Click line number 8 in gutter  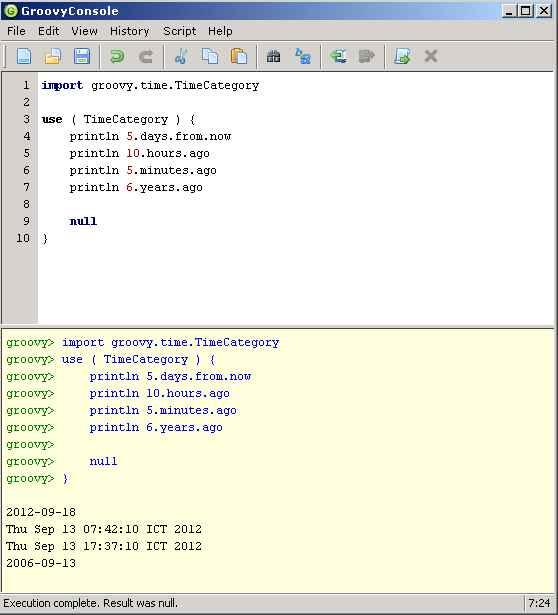26,204
